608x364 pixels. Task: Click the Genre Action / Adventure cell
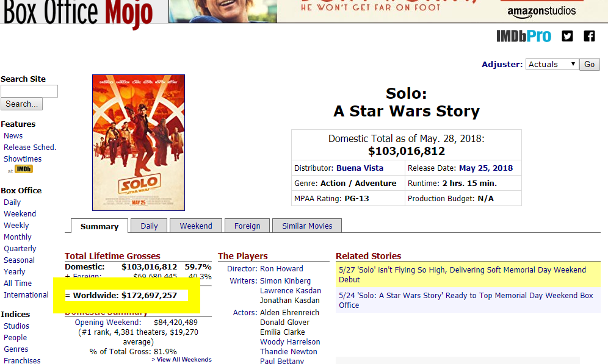pos(348,184)
